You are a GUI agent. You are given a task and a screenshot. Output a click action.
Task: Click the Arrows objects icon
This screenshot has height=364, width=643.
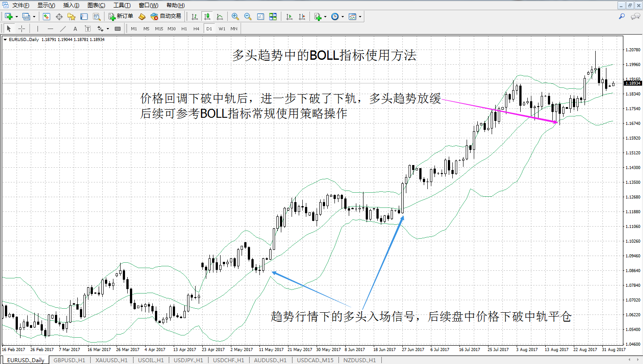pyautogui.click(x=100, y=29)
